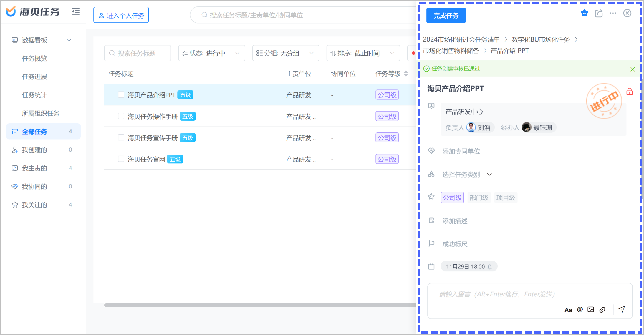The image size is (644, 335).
Task: Sort by 任务等级 column arrows
Action: (x=406, y=74)
